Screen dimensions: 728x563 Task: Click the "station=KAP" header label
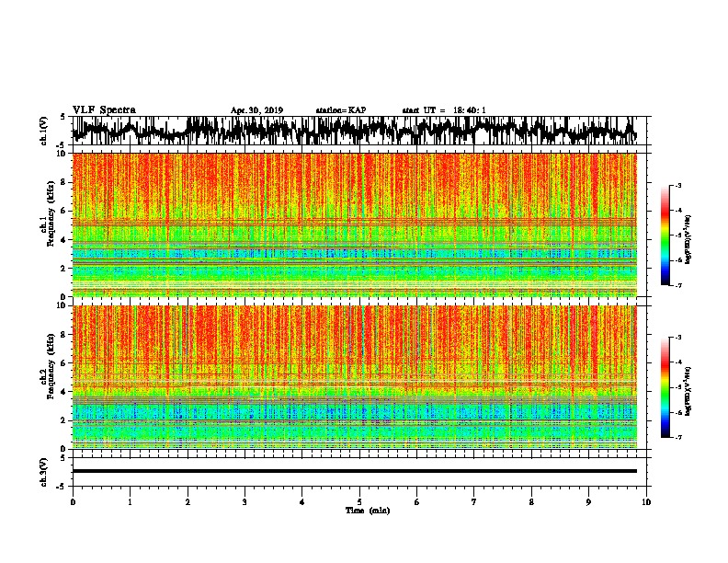341,110
